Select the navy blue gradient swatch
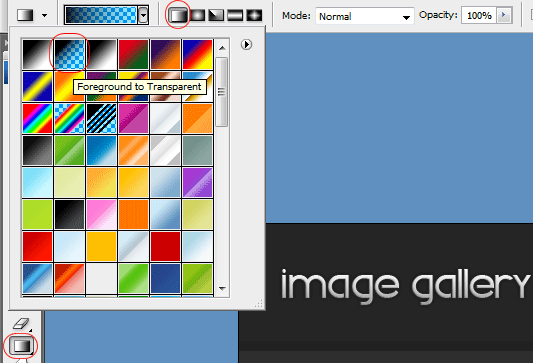 165,278
